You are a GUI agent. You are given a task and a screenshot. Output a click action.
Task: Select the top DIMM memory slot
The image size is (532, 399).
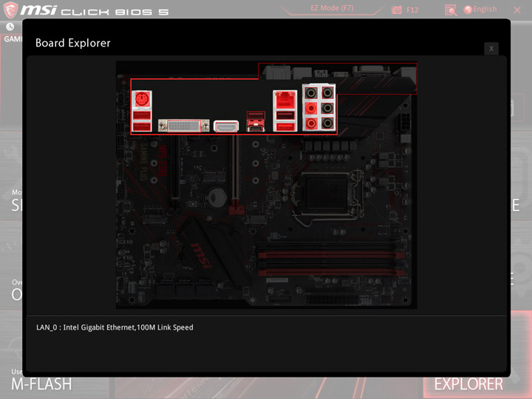[327, 245]
